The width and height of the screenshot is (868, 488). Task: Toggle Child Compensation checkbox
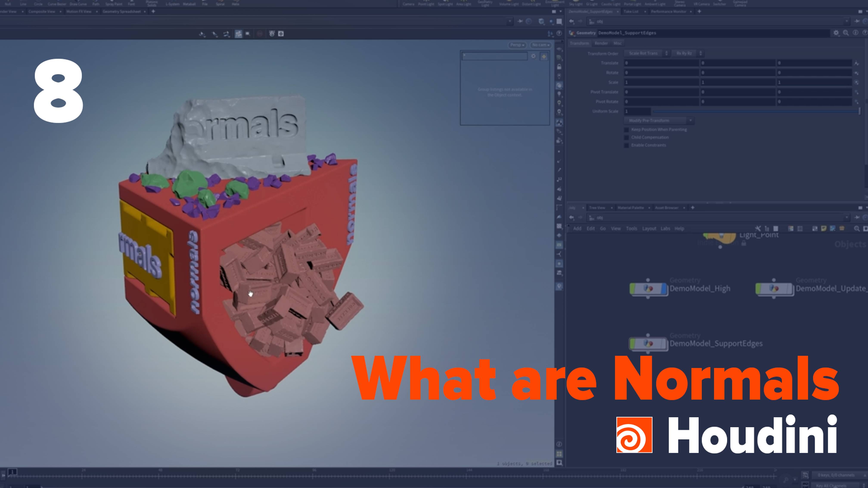tap(626, 137)
